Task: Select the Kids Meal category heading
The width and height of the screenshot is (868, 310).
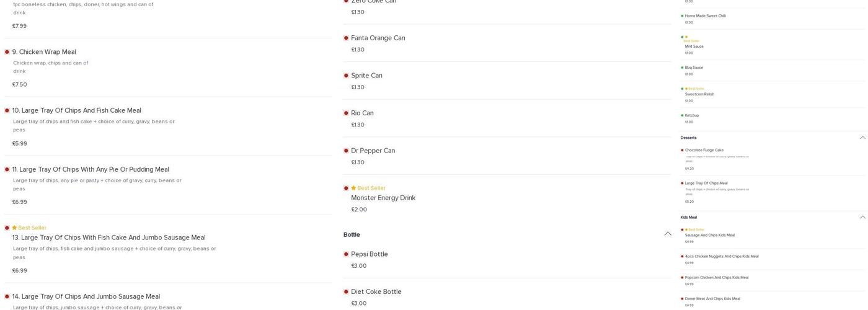Action: pos(688,218)
